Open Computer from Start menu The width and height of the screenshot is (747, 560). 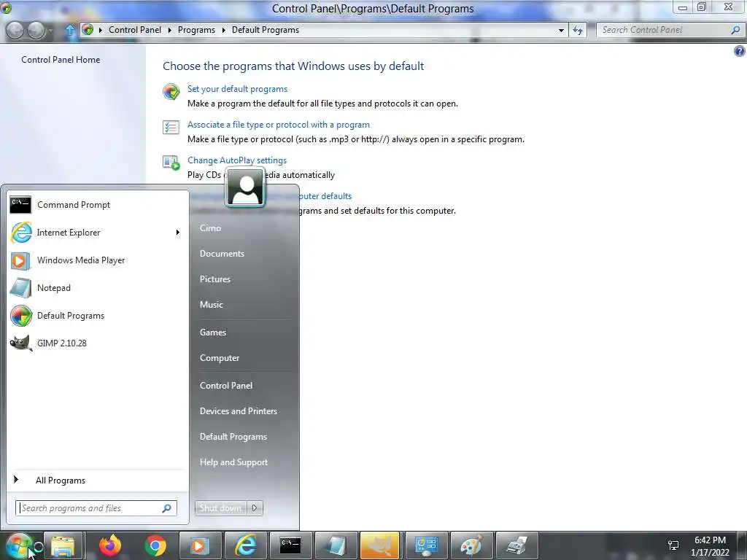pos(219,358)
